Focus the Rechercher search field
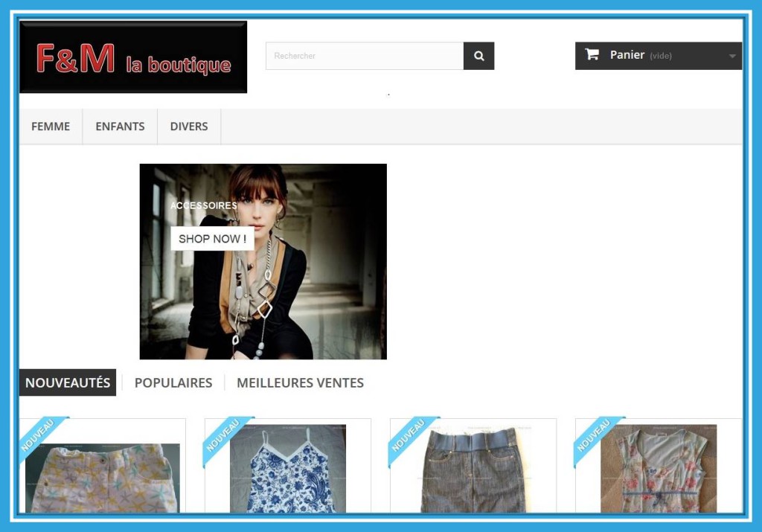762x532 pixels. coord(365,56)
